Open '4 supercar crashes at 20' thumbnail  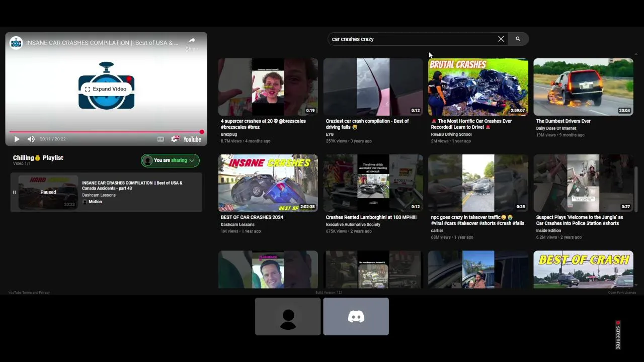pyautogui.click(x=268, y=87)
